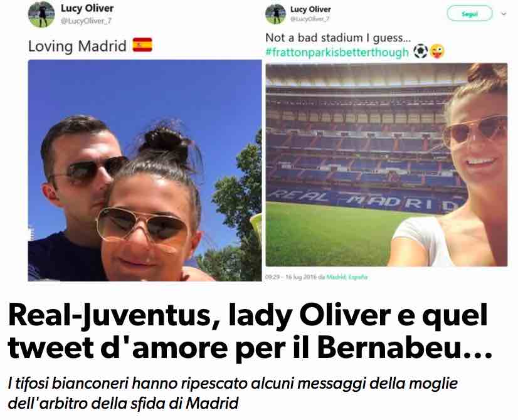Image resolution: width=518 pixels, height=420 pixels.
Task: Click the Lucy Oliver name in the right tweet
Action: [310, 9]
